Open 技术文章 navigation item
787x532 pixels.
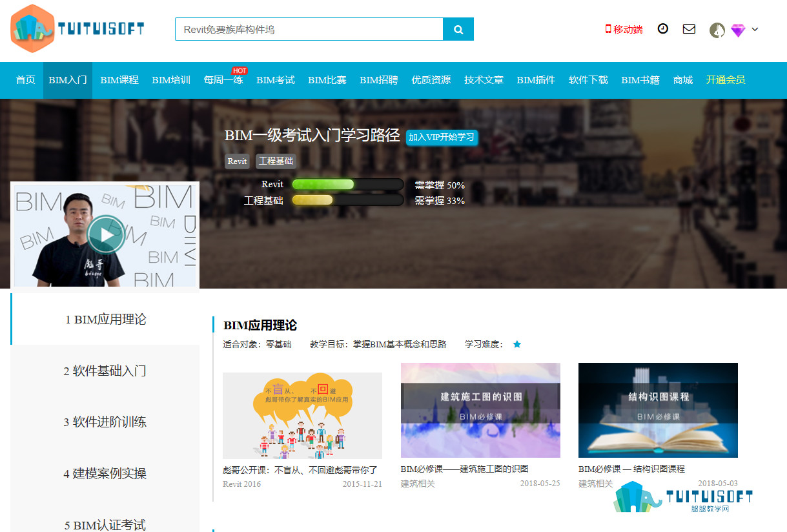click(484, 80)
